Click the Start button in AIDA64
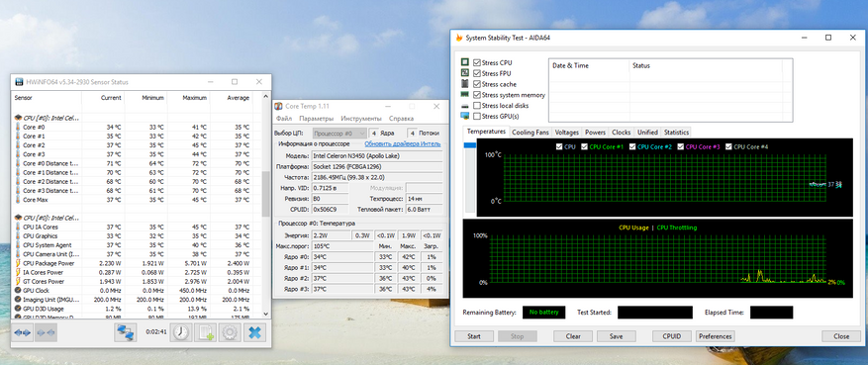This screenshot has height=365, width=868. point(474,336)
